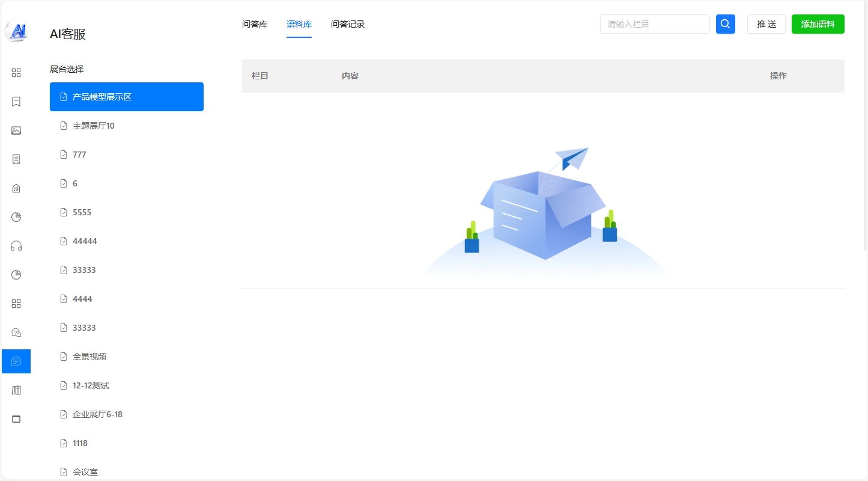Click the window panel icon in the sidebar
The width and height of the screenshot is (868, 481).
[x=16, y=419]
